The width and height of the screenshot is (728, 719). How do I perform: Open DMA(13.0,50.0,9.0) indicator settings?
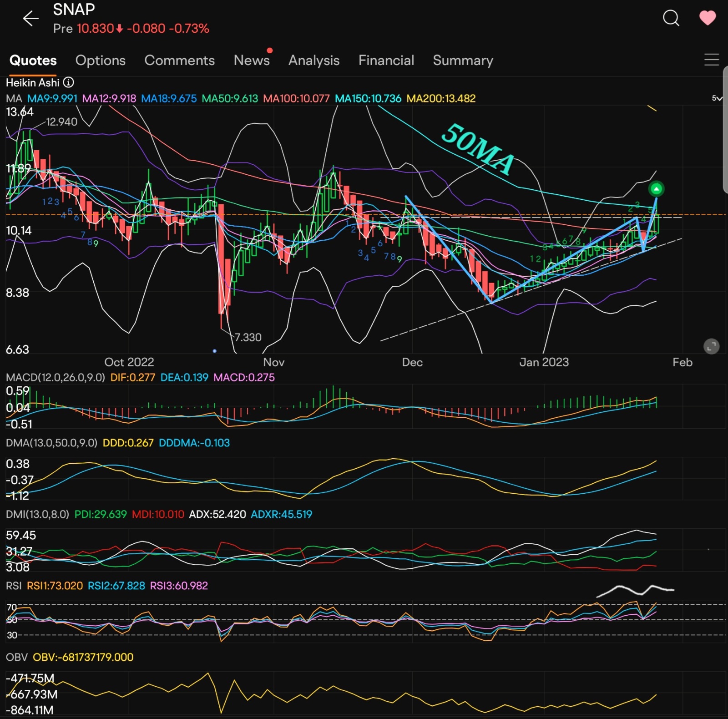click(51, 443)
